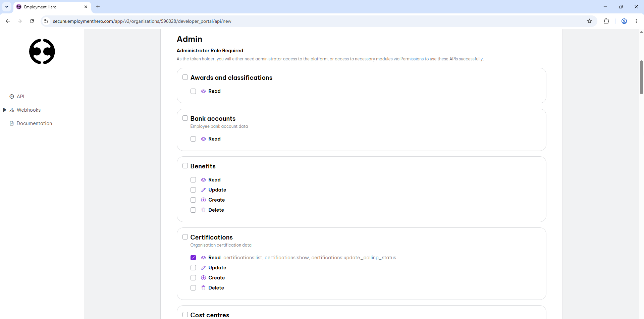Click eye icon beside Certifications Read
Screen dimensions: 644x319
203,258
